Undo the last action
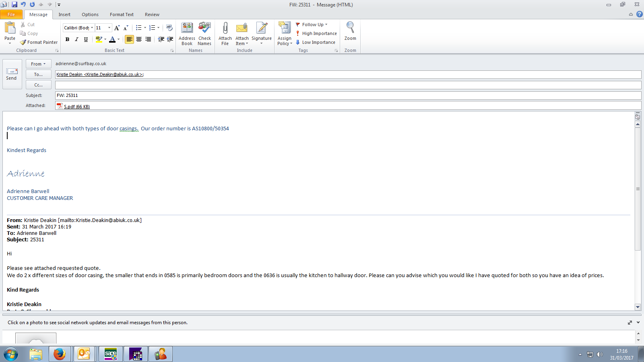644x362 pixels. (x=23, y=4)
